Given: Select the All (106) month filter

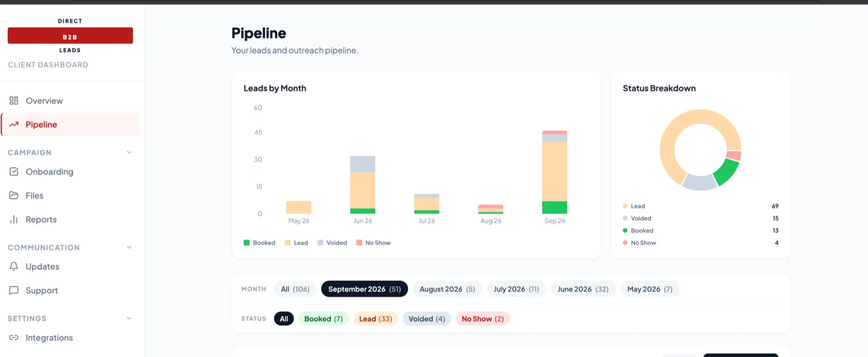Looking at the screenshot, I should point(295,289).
